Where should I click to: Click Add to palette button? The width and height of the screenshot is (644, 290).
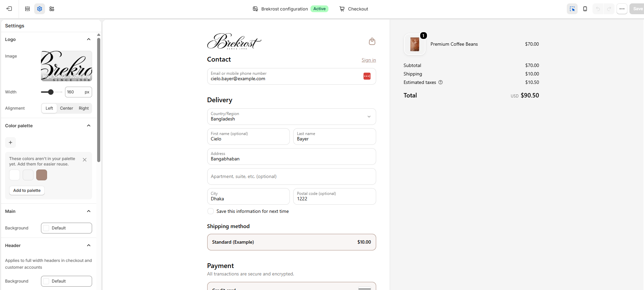point(27,191)
